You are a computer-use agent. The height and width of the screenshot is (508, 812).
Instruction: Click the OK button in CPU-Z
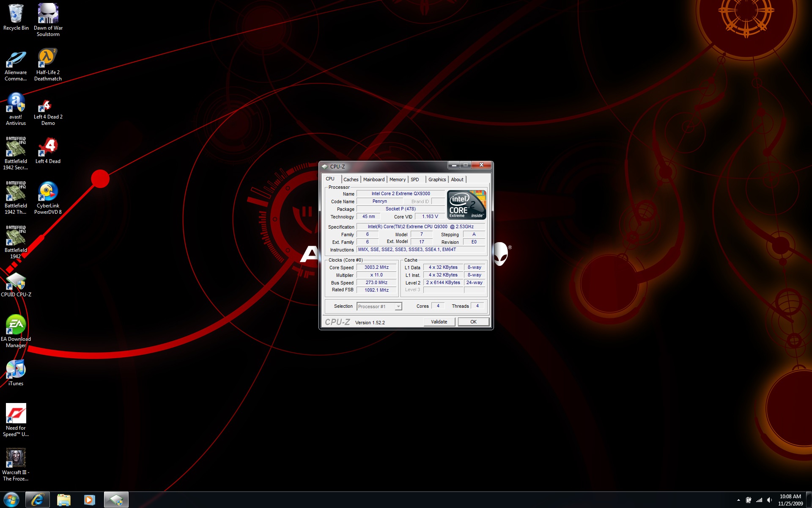pos(473,322)
